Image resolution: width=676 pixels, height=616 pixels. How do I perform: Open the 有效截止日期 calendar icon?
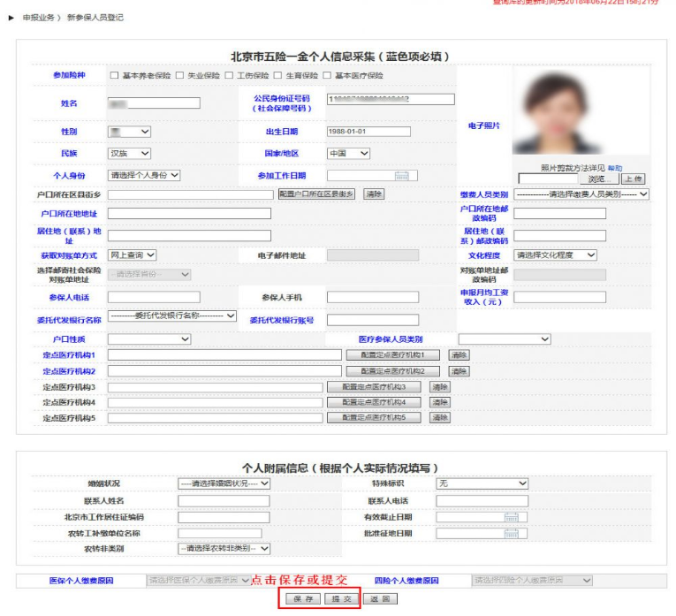[510, 517]
